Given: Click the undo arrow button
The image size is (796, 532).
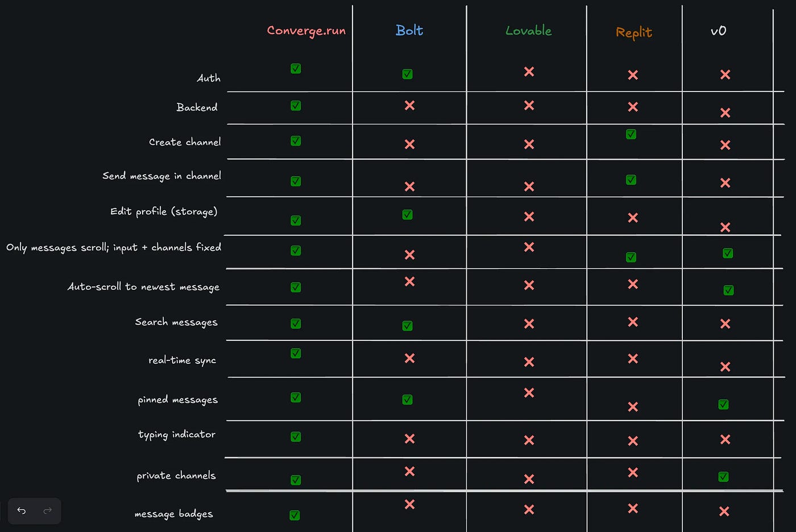Looking at the screenshot, I should (x=22, y=510).
